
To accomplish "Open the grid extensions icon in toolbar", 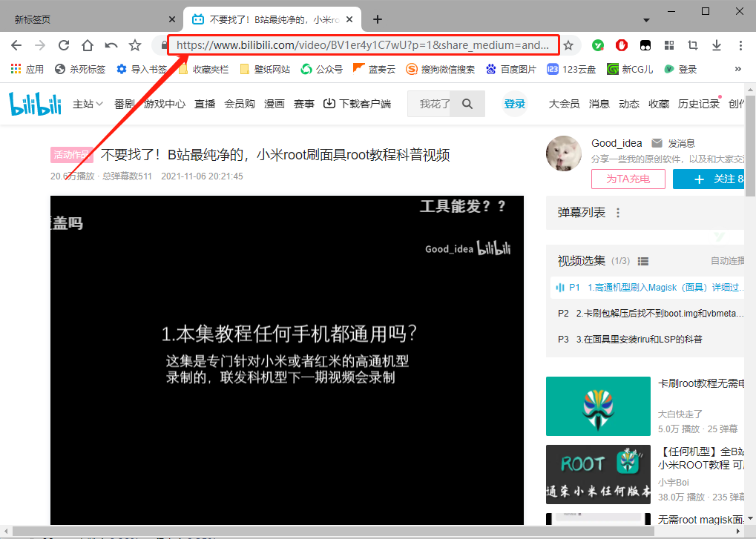I will tap(669, 45).
